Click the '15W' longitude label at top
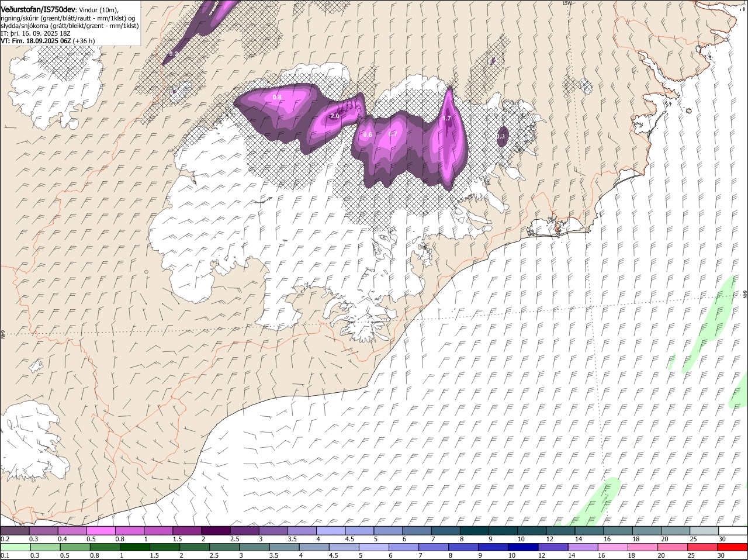 tap(566, 3)
